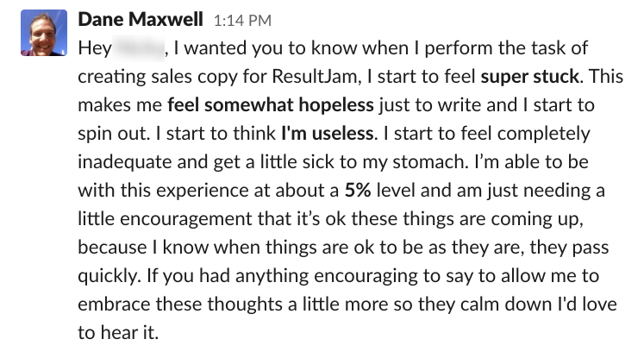Open Dane Maxwell's profile photo avatar
644x358 pixels.
click(44, 33)
